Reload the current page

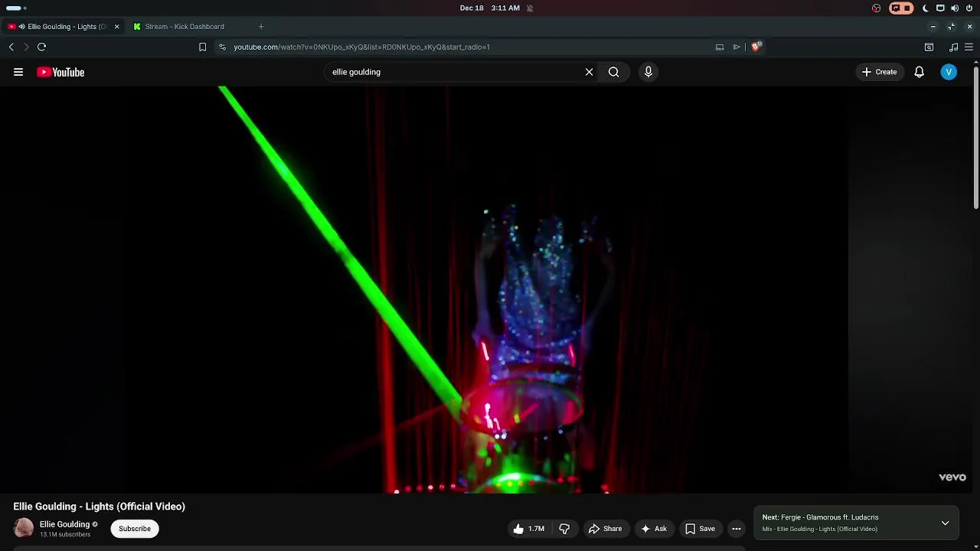[x=42, y=47]
